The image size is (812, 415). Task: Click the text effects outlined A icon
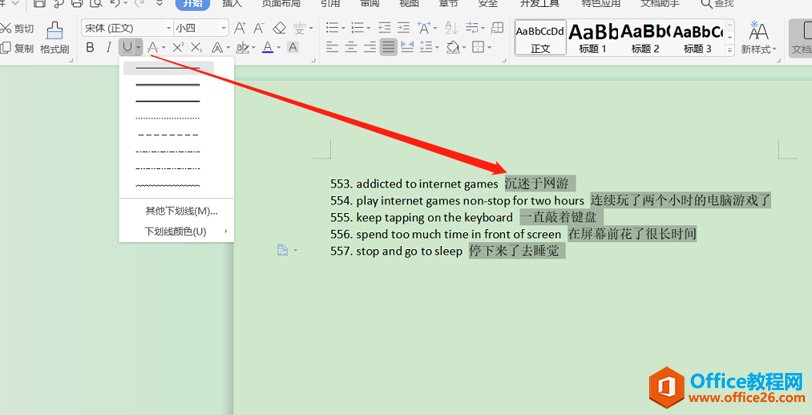[x=218, y=48]
